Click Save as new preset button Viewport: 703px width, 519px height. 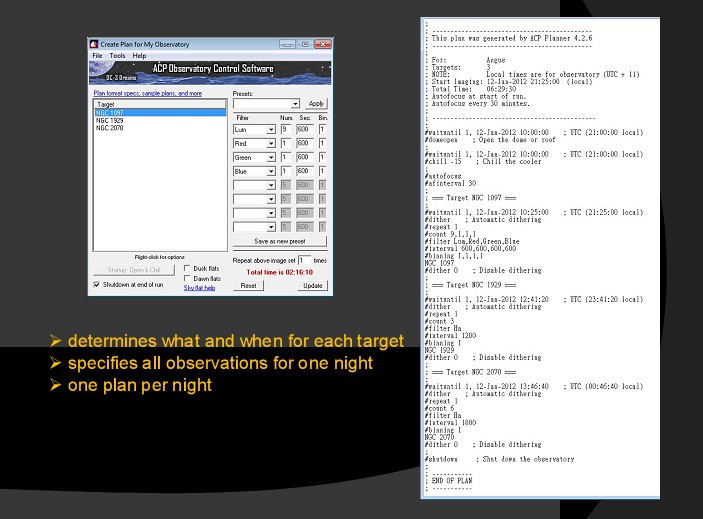(x=280, y=241)
